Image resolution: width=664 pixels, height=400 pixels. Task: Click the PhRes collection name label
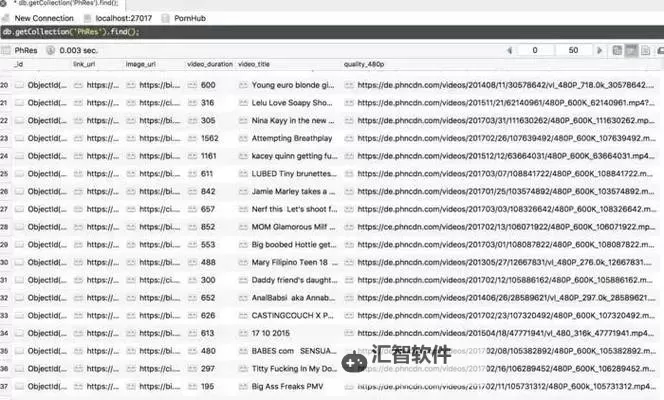26,50
